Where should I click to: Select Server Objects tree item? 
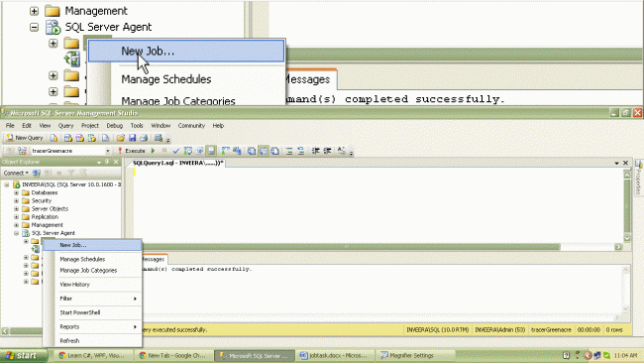coord(50,209)
